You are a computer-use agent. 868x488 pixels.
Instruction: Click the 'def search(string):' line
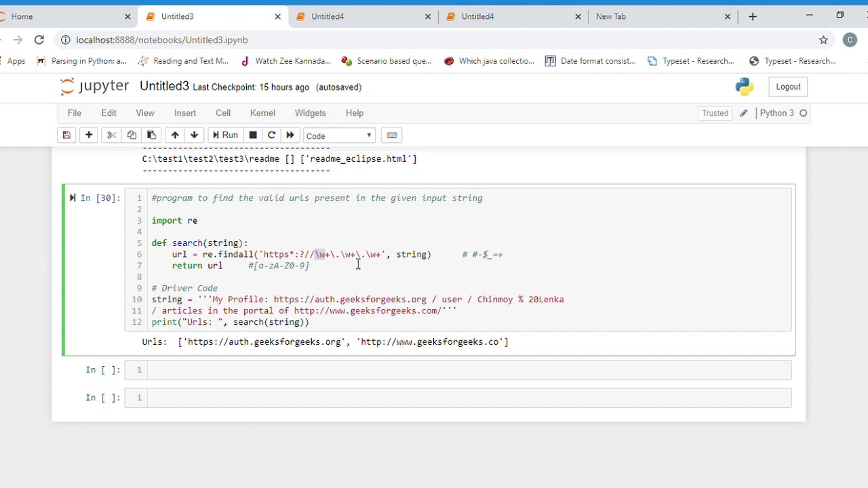point(199,243)
